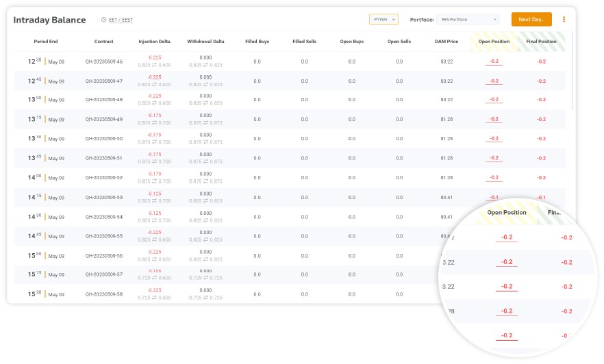The width and height of the screenshot is (604, 364).
Task: Click Final Position -0.1 in QH-20230509-53 row
Action: coord(541,197)
